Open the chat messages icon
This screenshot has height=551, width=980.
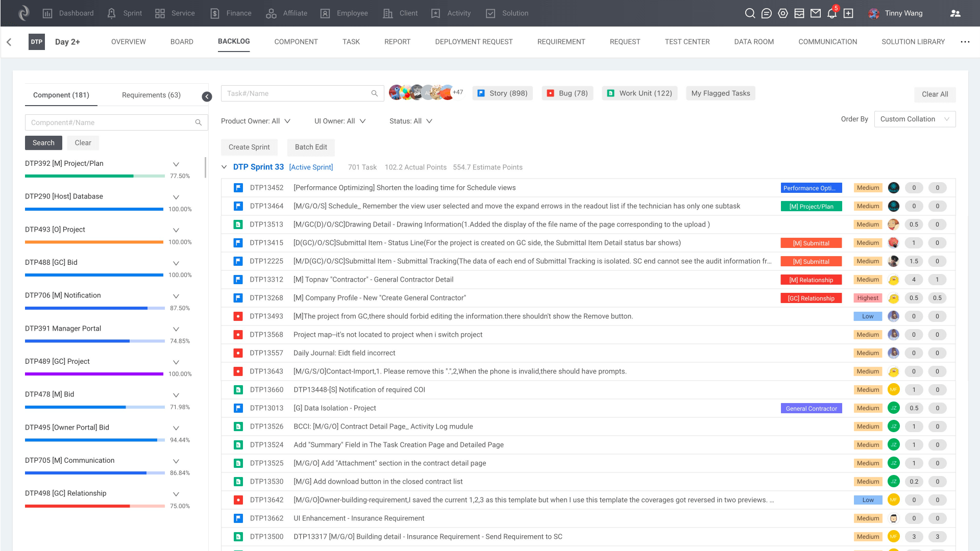766,13
